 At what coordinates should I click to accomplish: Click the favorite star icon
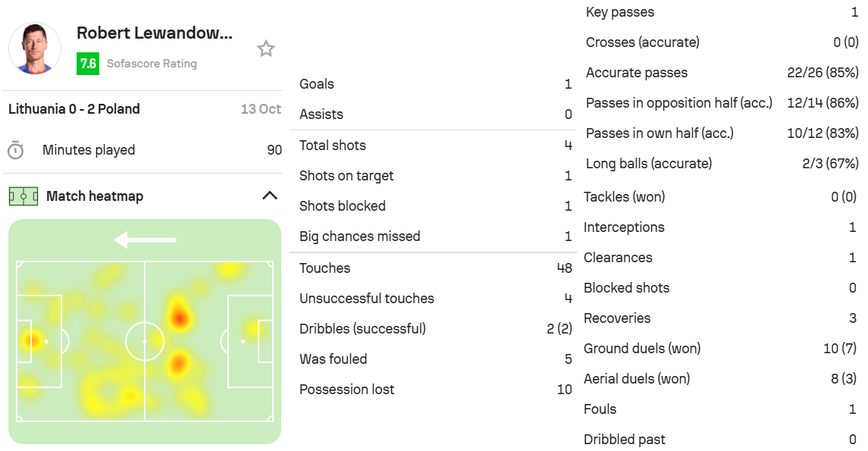click(265, 49)
